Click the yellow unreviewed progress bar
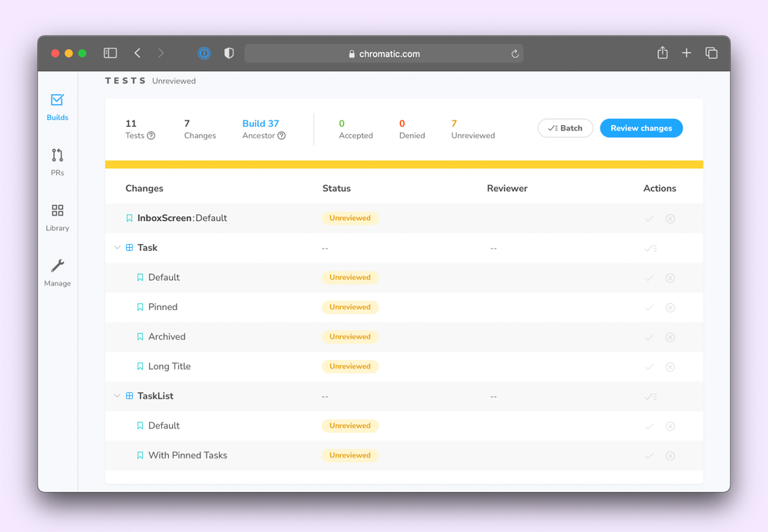 tap(403, 164)
